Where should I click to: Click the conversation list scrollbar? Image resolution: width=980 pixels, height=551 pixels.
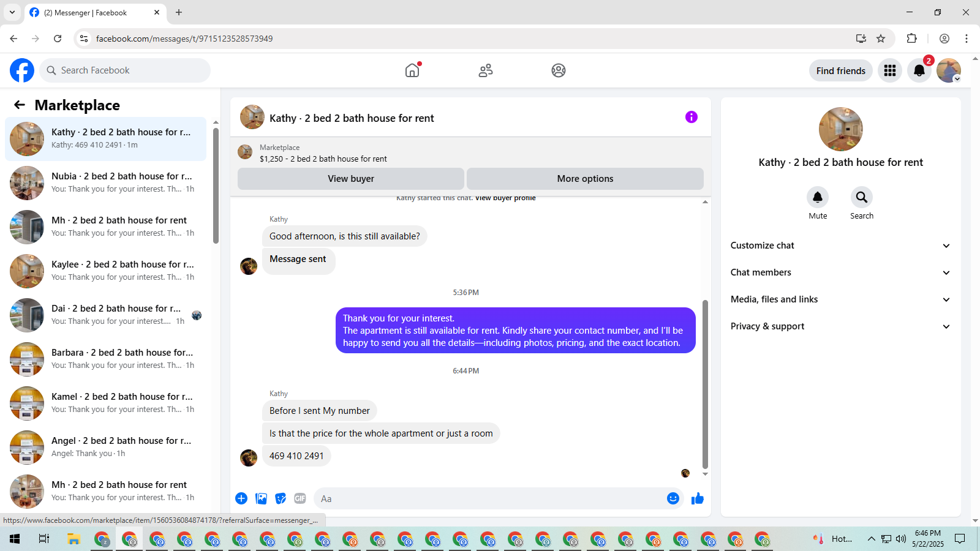tap(216, 186)
